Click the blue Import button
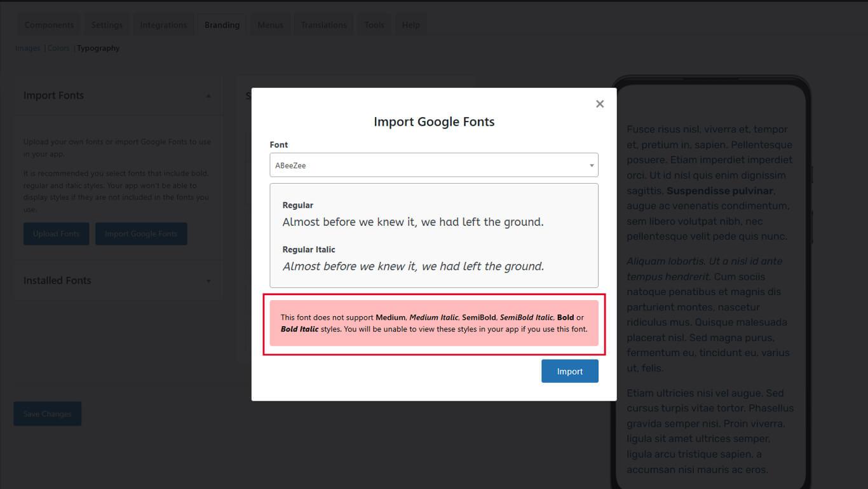 (x=569, y=371)
